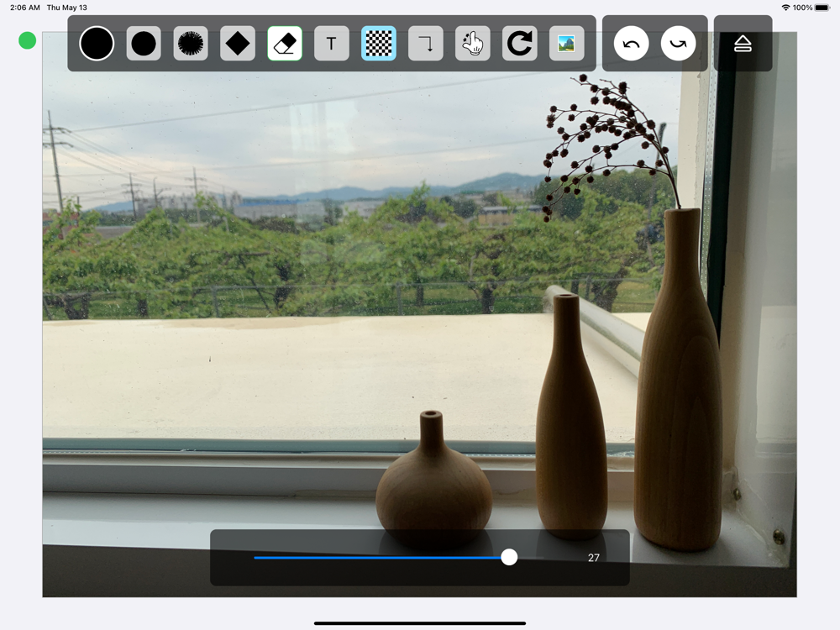The width and height of the screenshot is (840, 630).
Task: Collapse the toolbar with eject icon
Action: click(x=743, y=44)
